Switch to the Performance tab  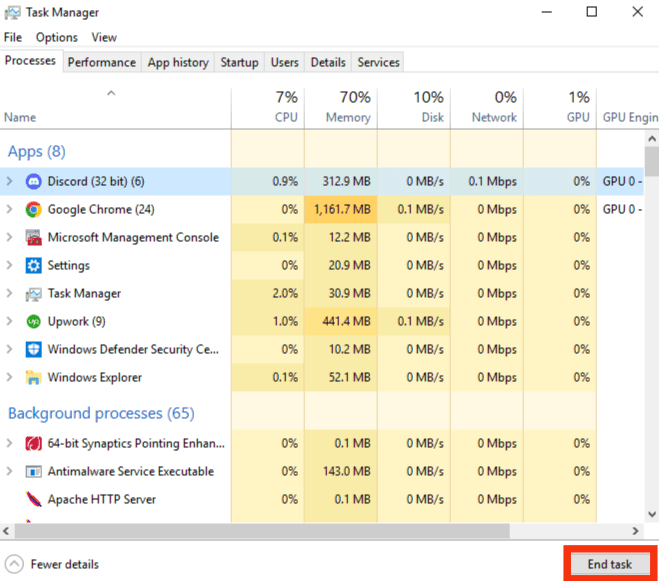102,62
